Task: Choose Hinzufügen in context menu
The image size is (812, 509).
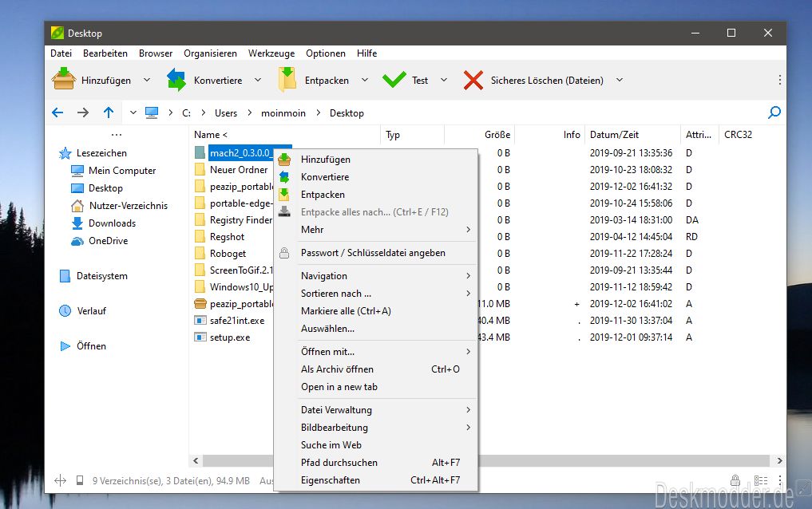Action: click(x=375, y=160)
